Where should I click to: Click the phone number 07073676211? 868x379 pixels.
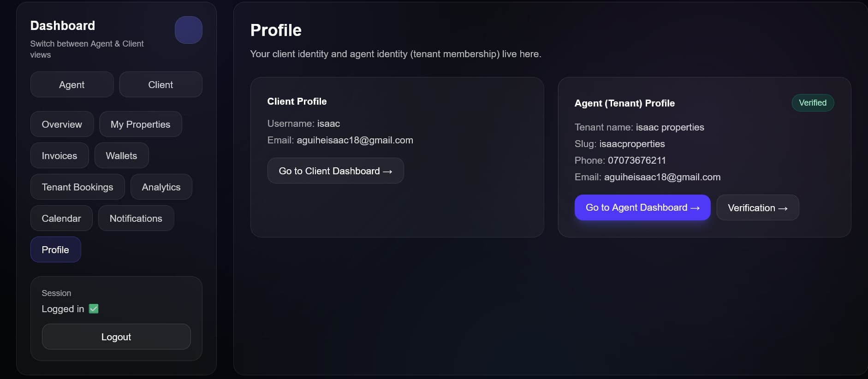(637, 160)
